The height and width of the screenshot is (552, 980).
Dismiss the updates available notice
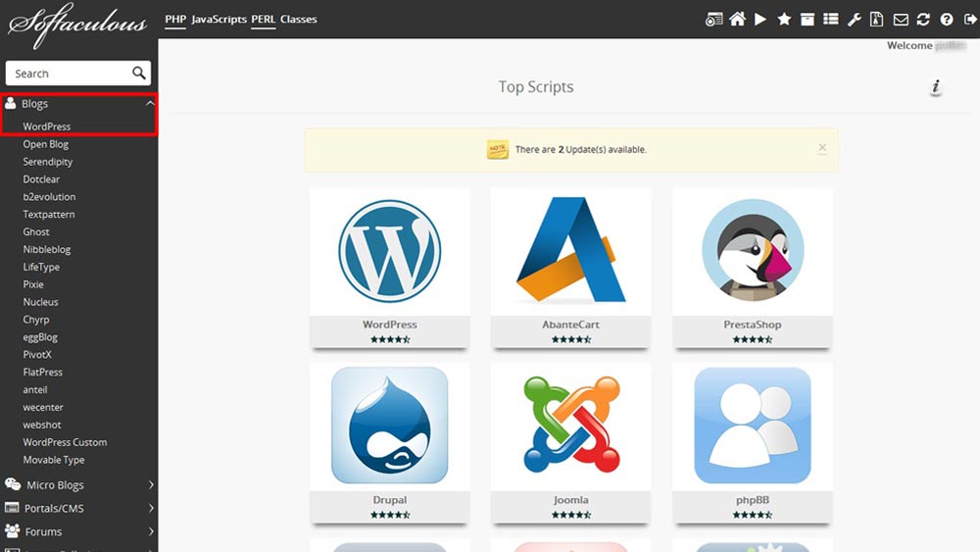click(x=822, y=148)
